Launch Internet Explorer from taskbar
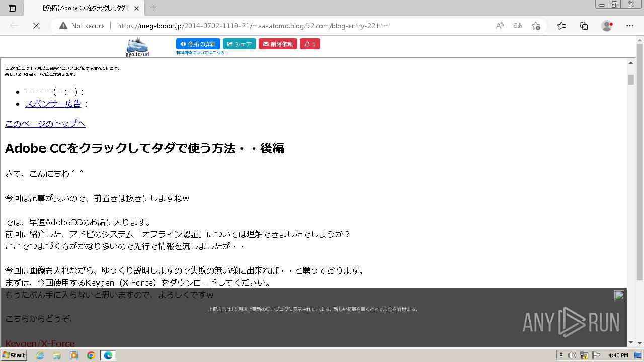 click(x=41, y=355)
